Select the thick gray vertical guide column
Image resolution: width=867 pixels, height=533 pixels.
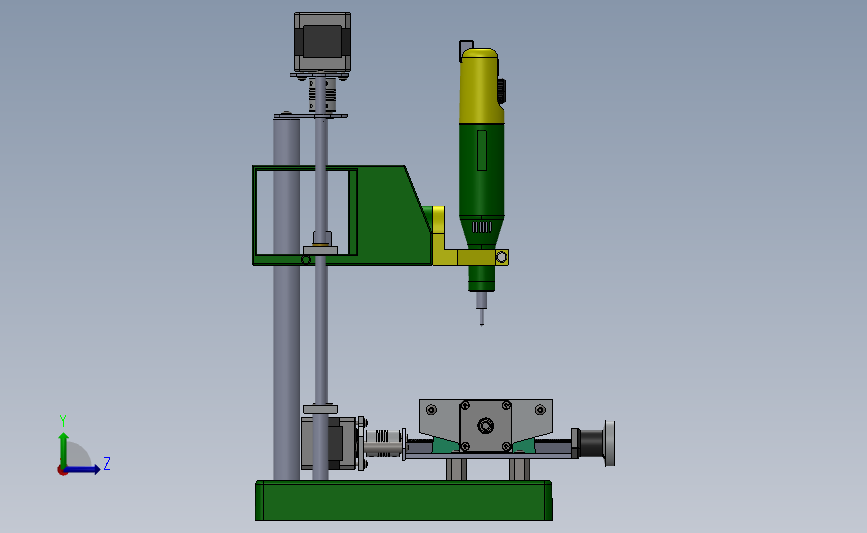[x=286, y=299]
